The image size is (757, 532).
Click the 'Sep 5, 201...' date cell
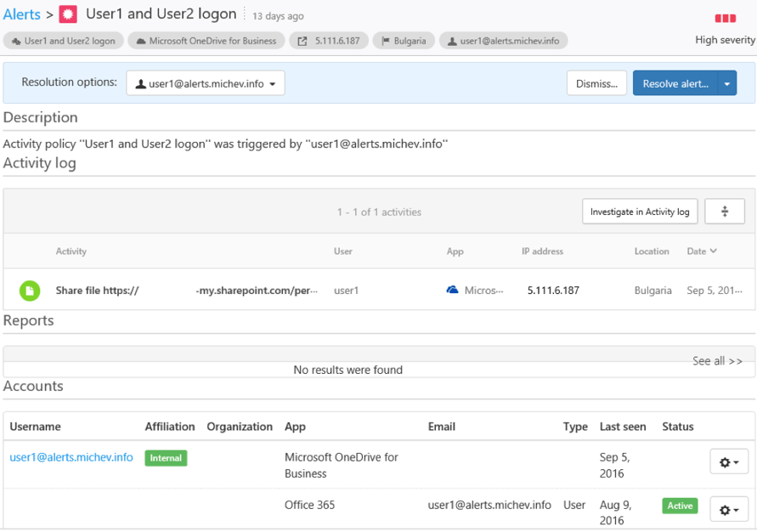(715, 291)
